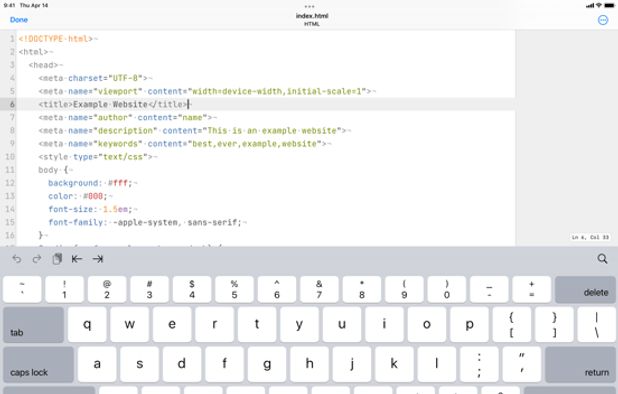Tap the h key
The height and width of the screenshot is (394, 618).
click(309, 364)
